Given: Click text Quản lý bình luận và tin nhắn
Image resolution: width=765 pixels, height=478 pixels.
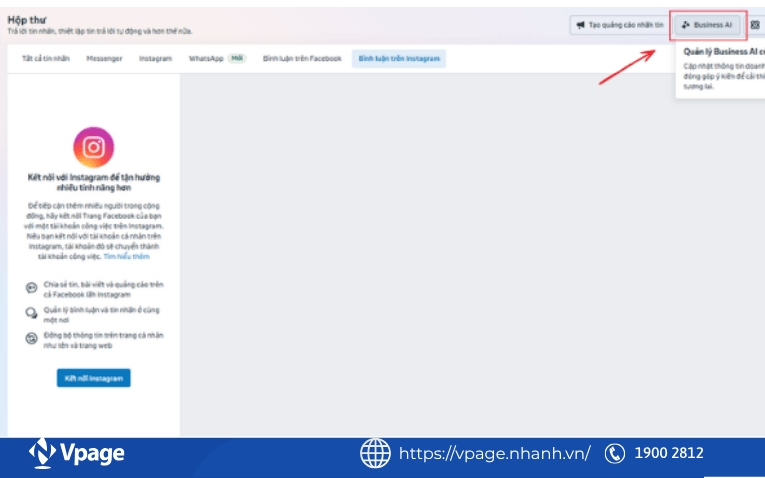Looking at the screenshot, I should (101, 315).
